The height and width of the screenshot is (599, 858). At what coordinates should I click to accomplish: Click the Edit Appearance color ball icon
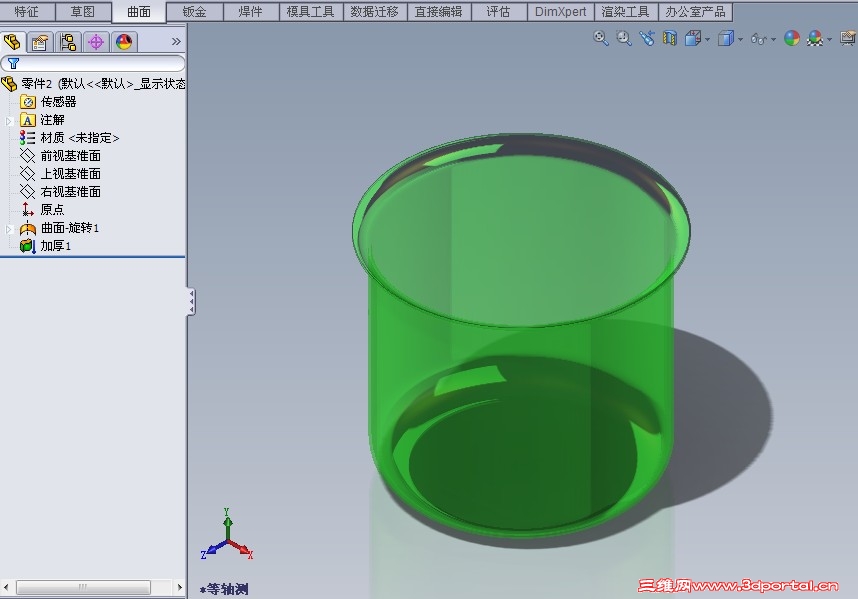tap(792, 38)
